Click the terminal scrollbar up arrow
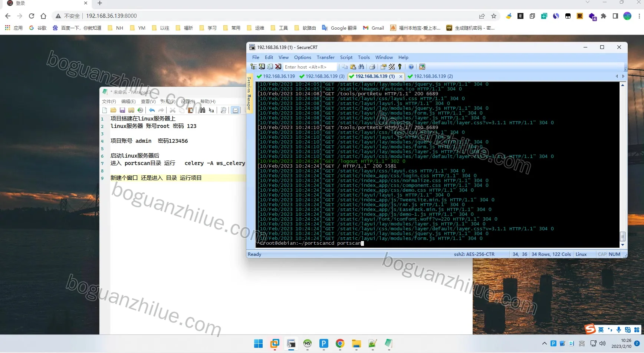This screenshot has width=644, height=353. coord(622,85)
